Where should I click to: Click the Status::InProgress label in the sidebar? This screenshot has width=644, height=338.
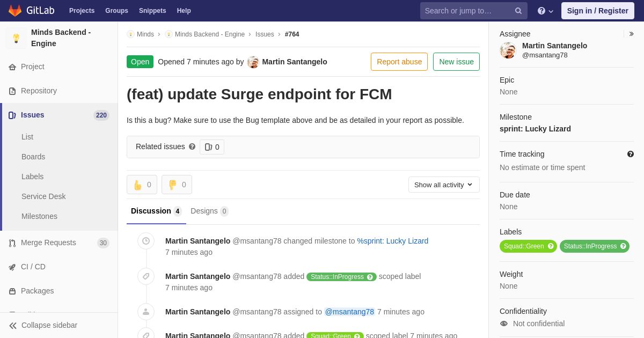pyautogui.click(x=590, y=246)
